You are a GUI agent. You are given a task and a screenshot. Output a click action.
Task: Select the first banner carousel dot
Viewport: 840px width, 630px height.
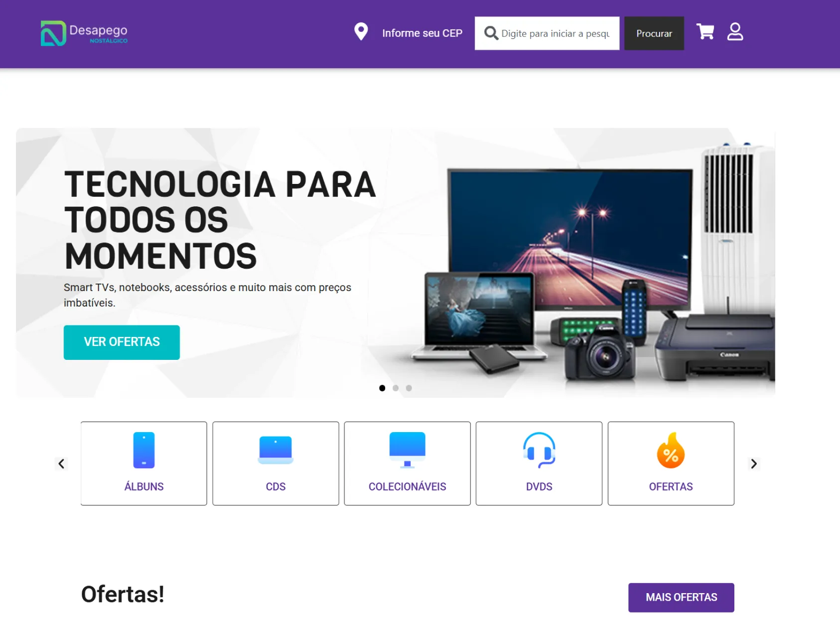pos(382,388)
